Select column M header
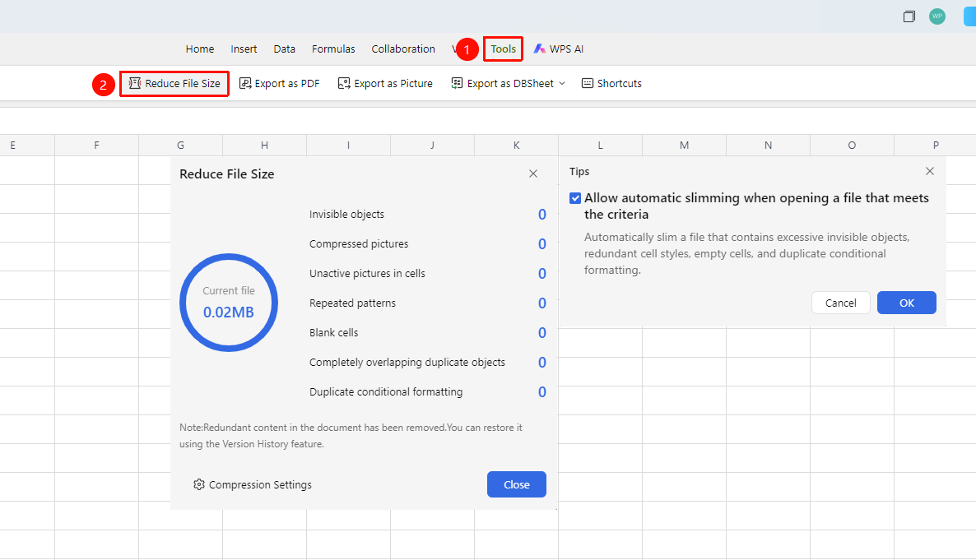The height and width of the screenshot is (560, 976). tap(684, 145)
